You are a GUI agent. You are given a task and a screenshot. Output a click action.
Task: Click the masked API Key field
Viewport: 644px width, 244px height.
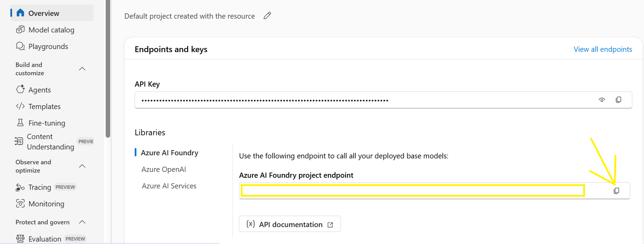pyautogui.click(x=383, y=100)
